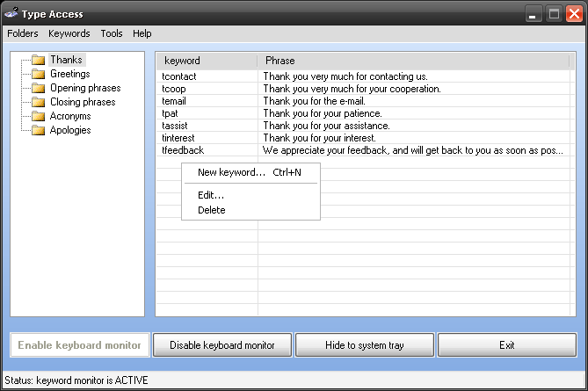Click phrase 'We appreciate your feedback...'

pos(413,150)
